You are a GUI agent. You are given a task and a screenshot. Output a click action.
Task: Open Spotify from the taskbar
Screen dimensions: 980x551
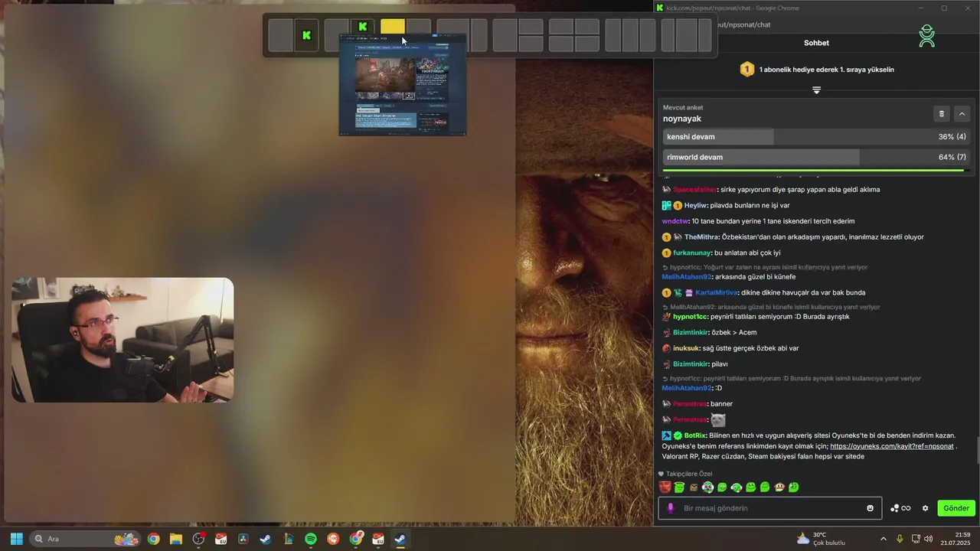tap(311, 539)
